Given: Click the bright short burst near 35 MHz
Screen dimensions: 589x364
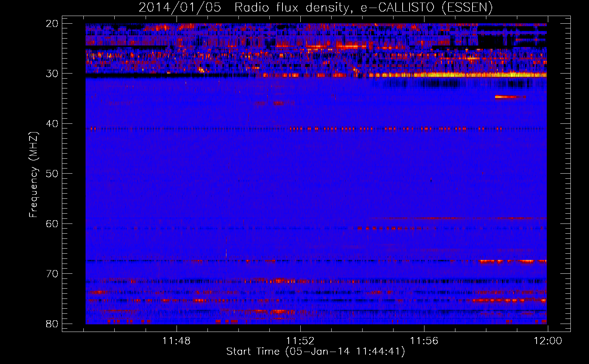Looking at the screenshot, I should 510,97.
